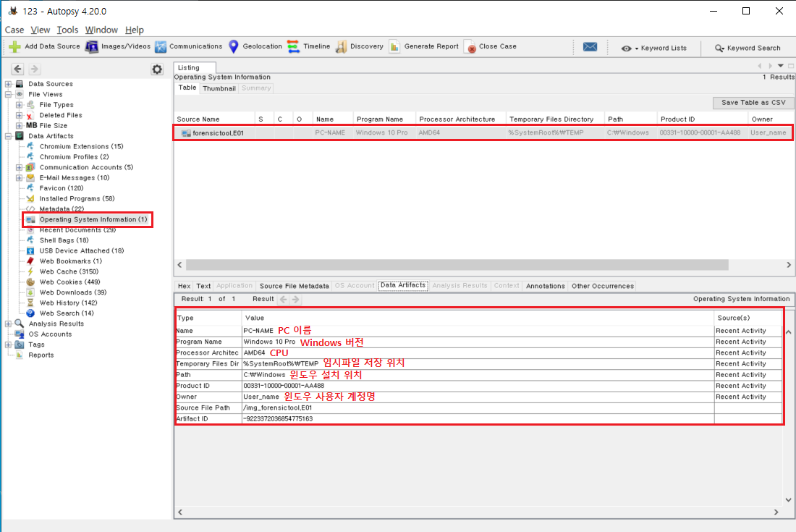Screen dimensions: 796x532
Task: Expand the Tags node
Action: coord(9,345)
